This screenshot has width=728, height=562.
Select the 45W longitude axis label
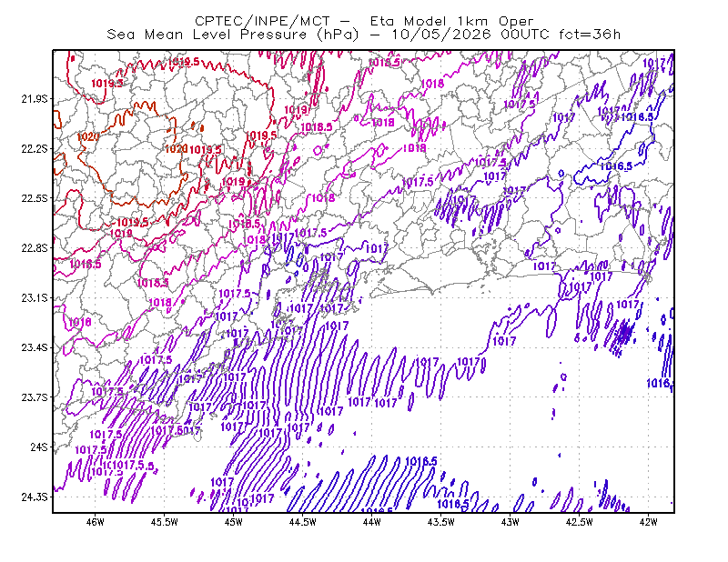(x=234, y=522)
